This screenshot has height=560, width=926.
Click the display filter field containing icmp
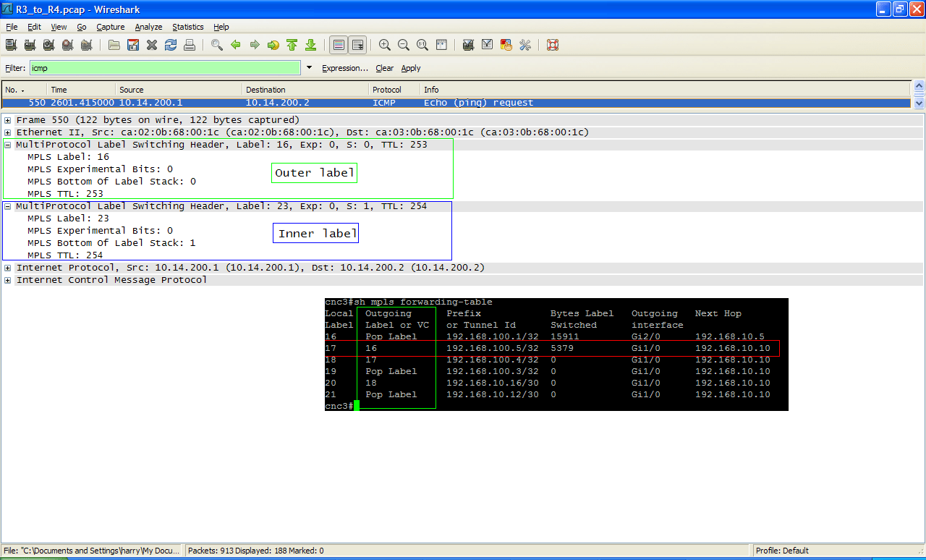point(165,68)
